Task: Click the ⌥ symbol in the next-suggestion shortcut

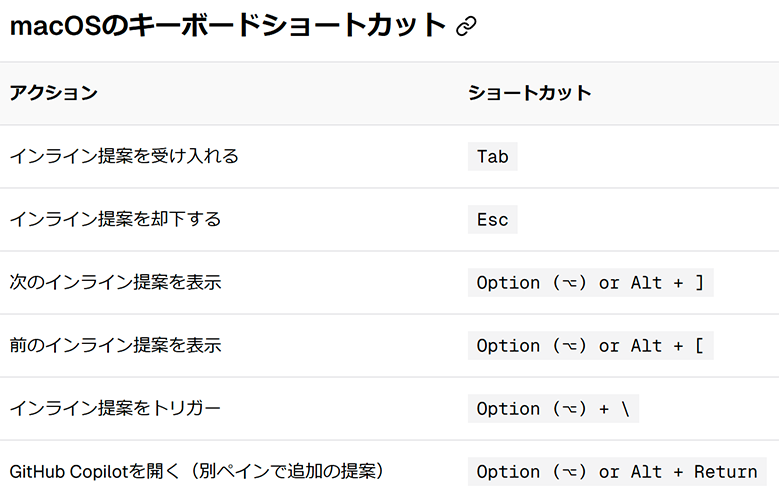Action: click(x=569, y=283)
